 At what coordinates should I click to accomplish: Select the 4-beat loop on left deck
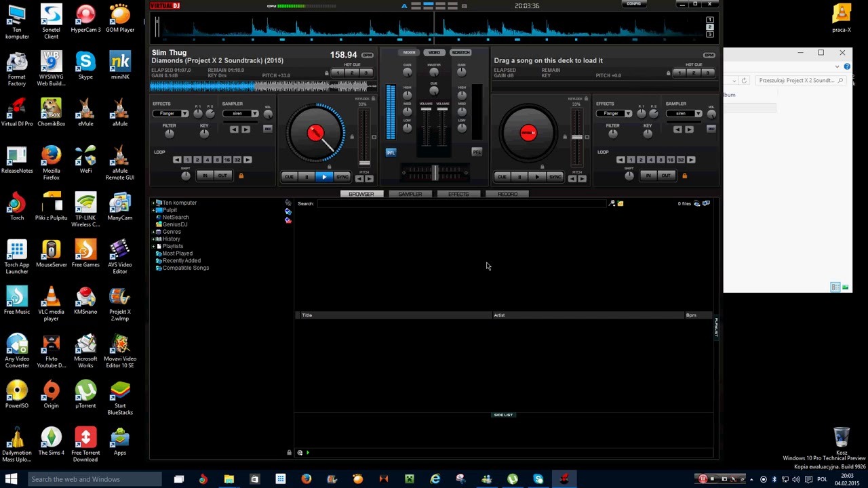point(208,160)
